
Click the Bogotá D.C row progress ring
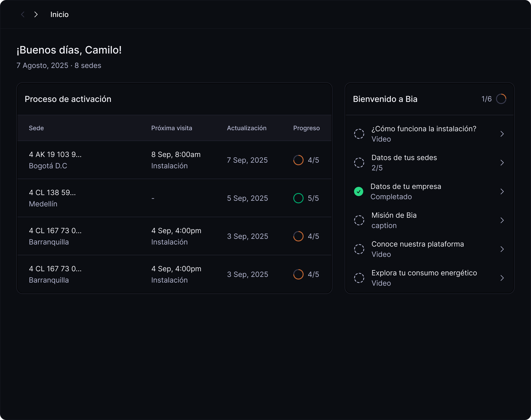coord(298,160)
